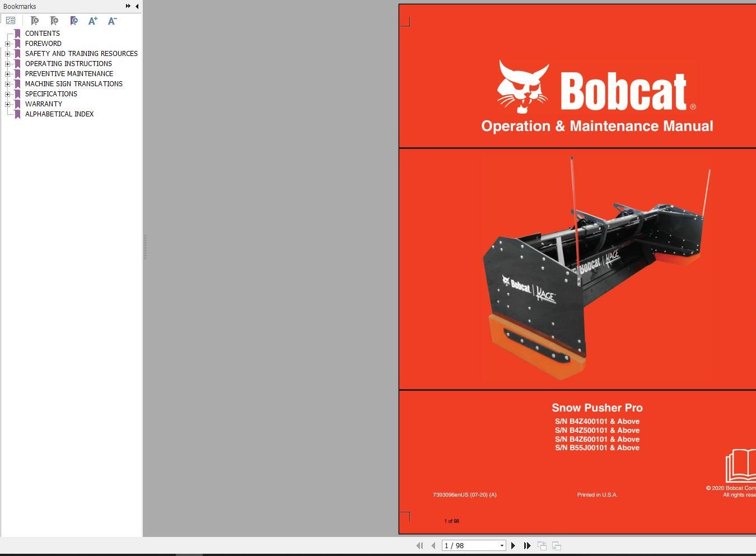This screenshot has width=756, height=556.
Task: Increase bookmark text size with A+ icon
Action: coord(92,21)
